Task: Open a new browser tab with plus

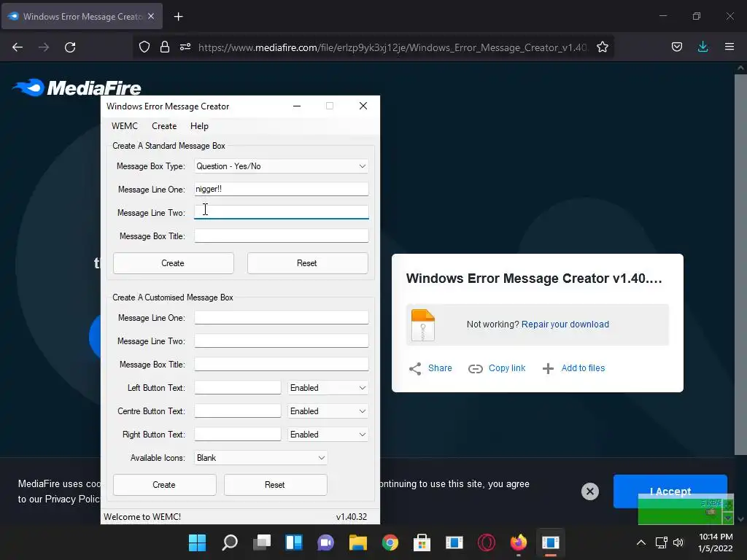Action: (x=178, y=17)
